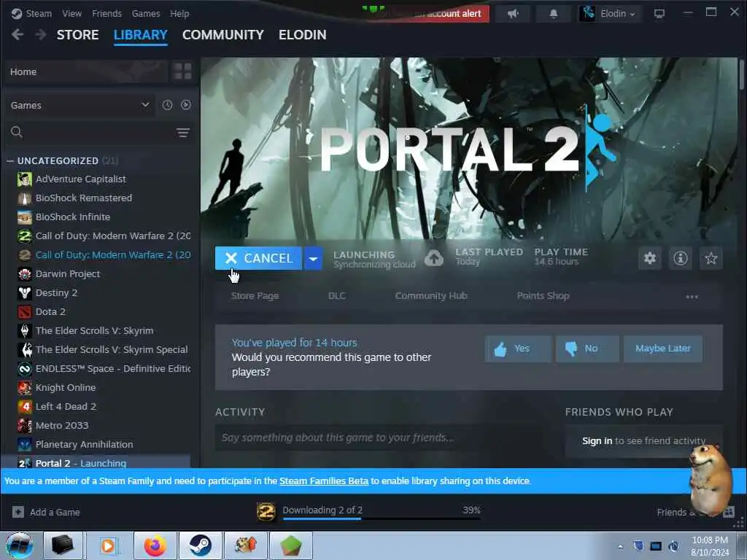The image size is (747, 560).
Task: Click the Maybe Later button
Action: 662,349
